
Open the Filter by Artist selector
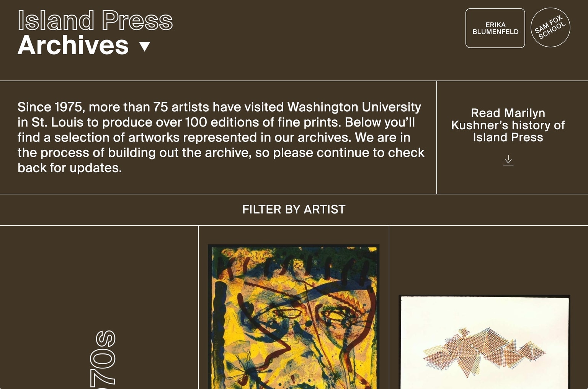pos(294,210)
